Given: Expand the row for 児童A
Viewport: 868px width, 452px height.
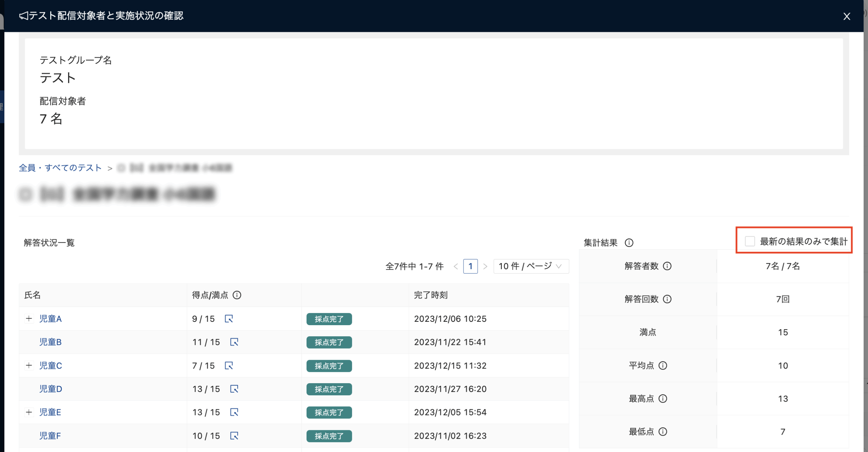Looking at the screenshot, I should [x=29, y=319].
